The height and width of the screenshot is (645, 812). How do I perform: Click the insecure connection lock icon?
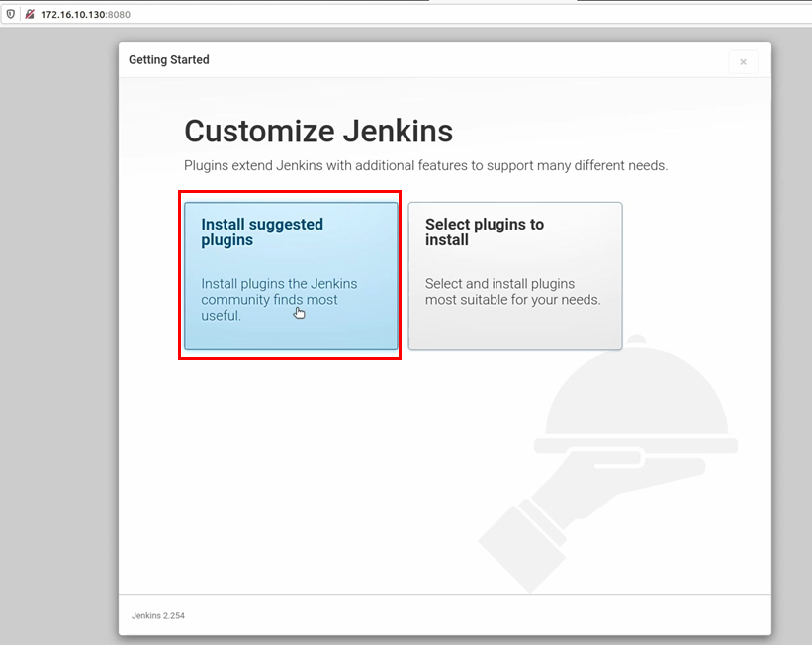(30, 14)
